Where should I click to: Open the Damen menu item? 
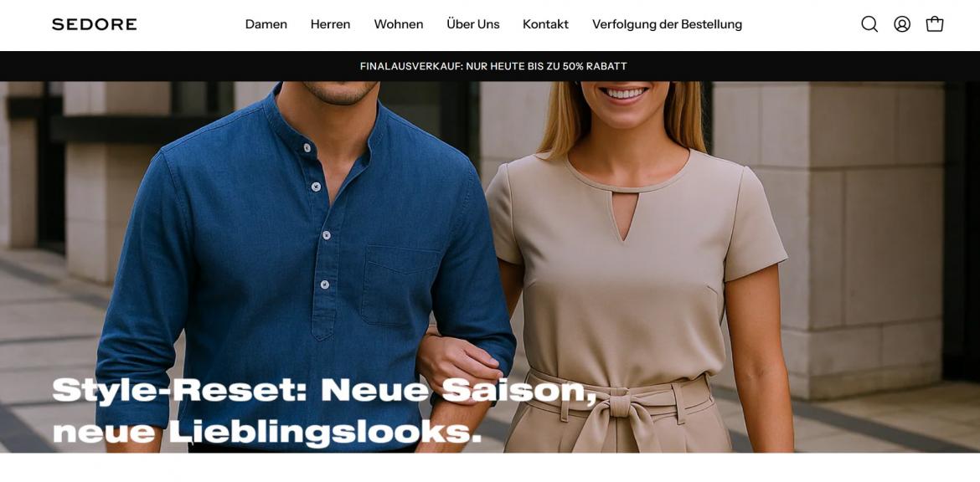266,24
